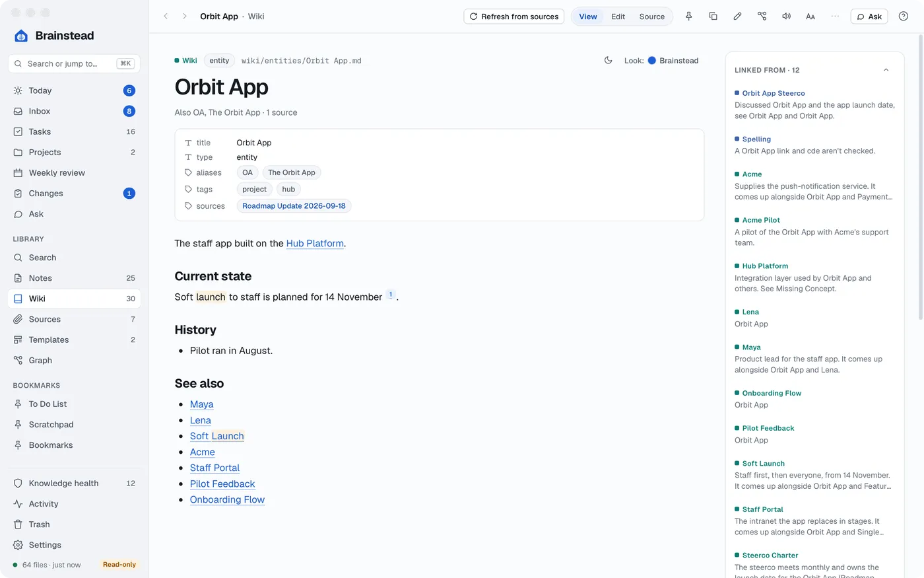The height and width of the screenshot is (578, 924).
Task: Collapse the Linked From panel
Action: pos(886,70)
